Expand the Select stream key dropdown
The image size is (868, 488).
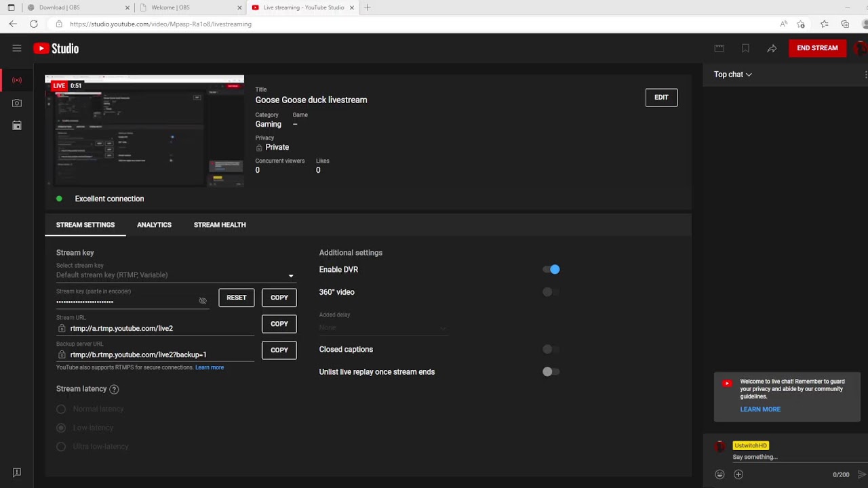click(176, 275)
